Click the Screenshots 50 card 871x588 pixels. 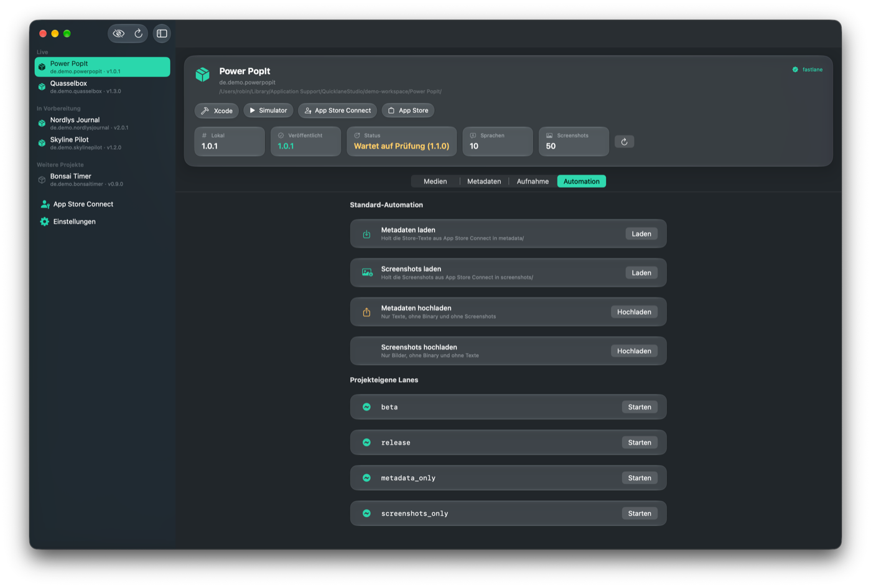coord(574,141)
